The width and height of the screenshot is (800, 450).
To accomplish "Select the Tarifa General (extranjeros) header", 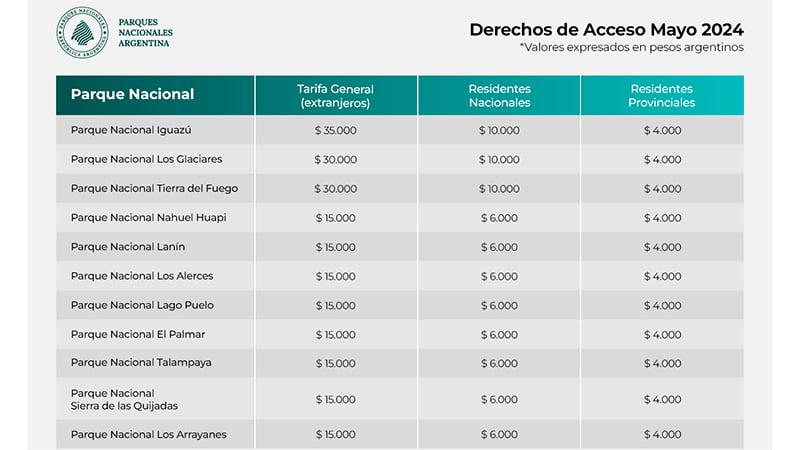I will pos(336,95).
